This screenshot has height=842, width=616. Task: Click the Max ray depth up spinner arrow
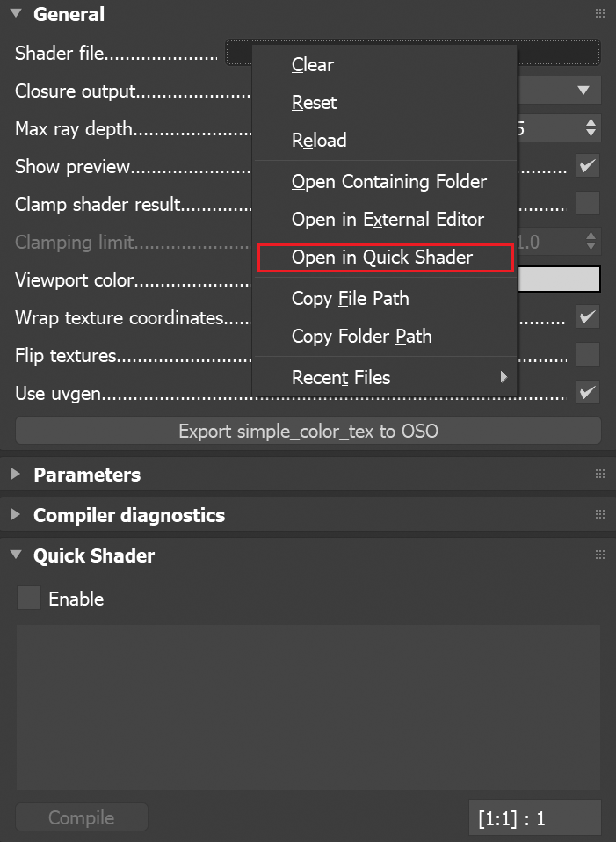(591, 122)
